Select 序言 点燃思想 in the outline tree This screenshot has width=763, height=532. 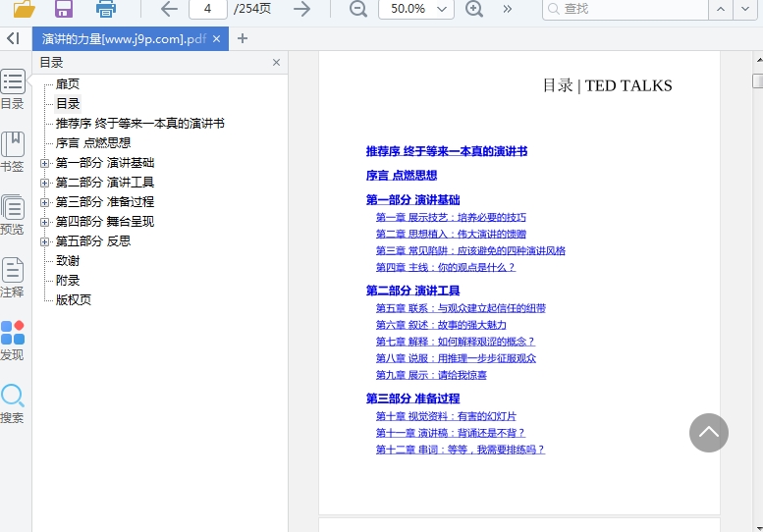point(93,143)
